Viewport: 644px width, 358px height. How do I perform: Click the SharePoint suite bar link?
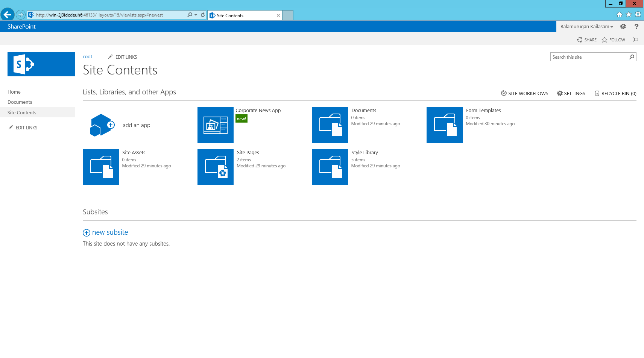(21, 27)
